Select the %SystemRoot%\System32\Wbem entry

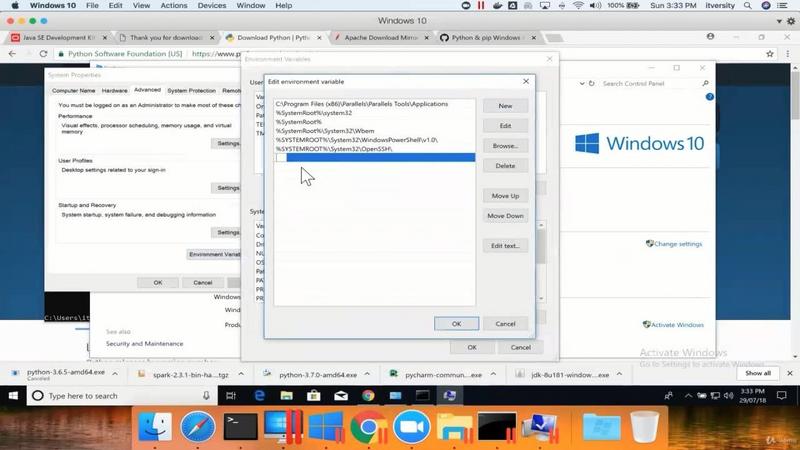pos(374,131)
